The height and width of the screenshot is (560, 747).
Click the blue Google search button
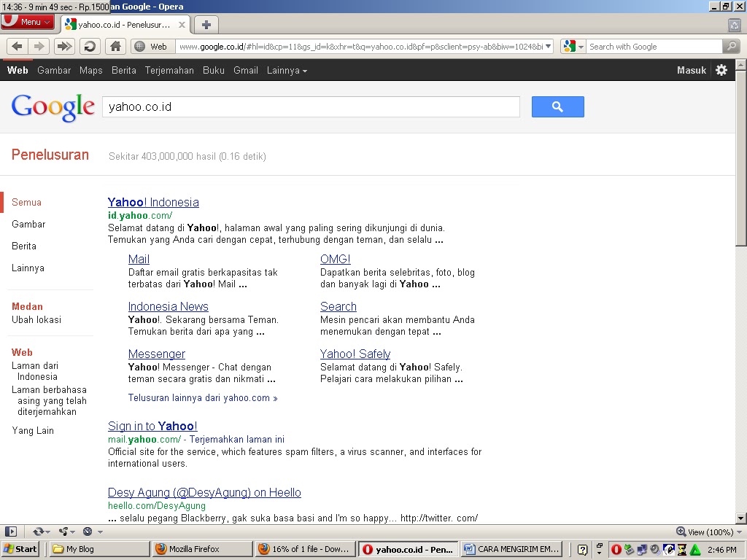click(x=558, y=106)
